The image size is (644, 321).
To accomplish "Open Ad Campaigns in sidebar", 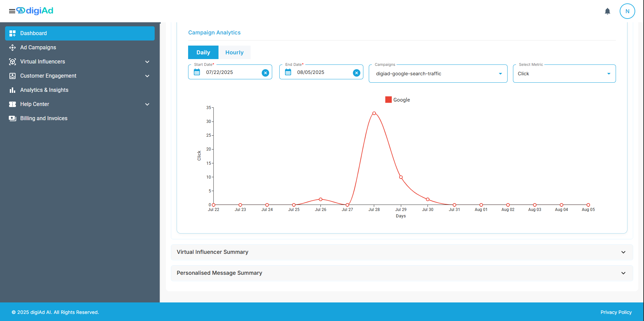I will point(80,48).
